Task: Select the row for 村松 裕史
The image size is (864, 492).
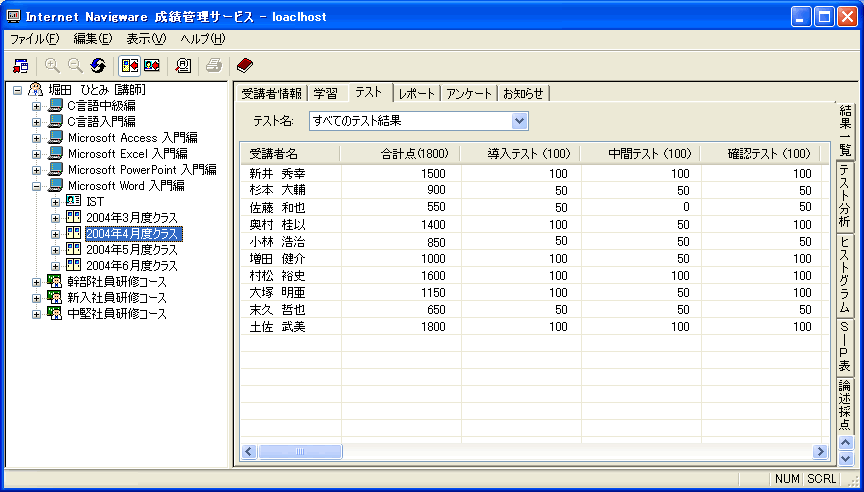Action: (x=534, y=275)
